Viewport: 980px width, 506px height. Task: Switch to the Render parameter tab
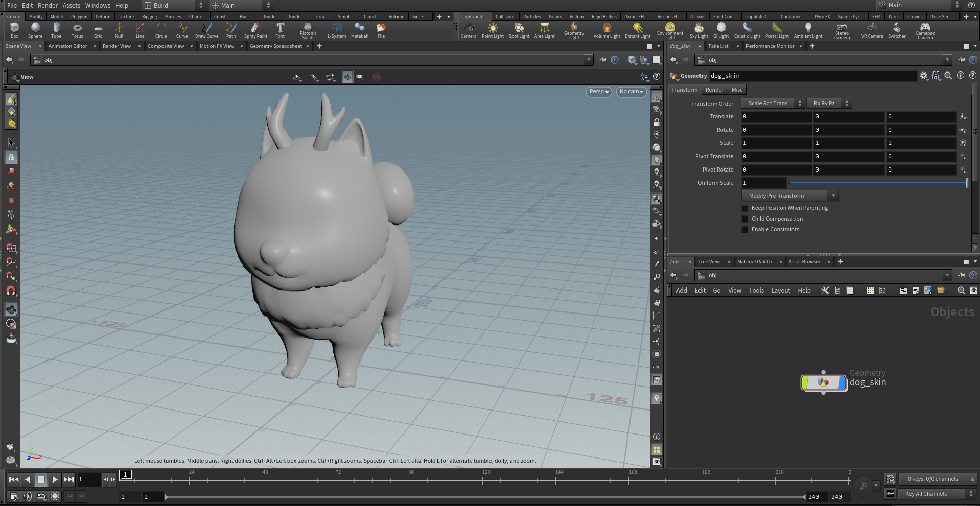(x=714, y=90)
